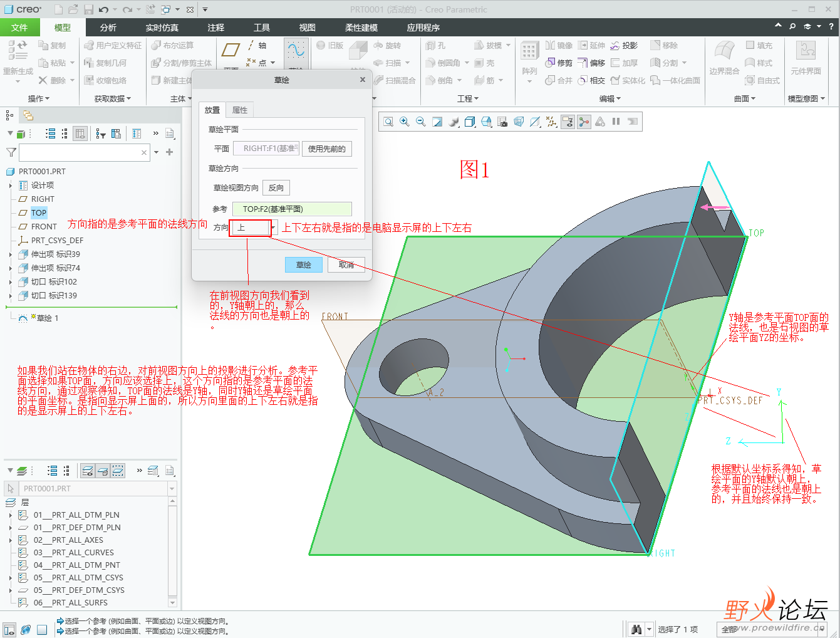The image size is (840, 638).
Task: Open the 获取数据 group dropdown
Action: click(x=113, y=98)
